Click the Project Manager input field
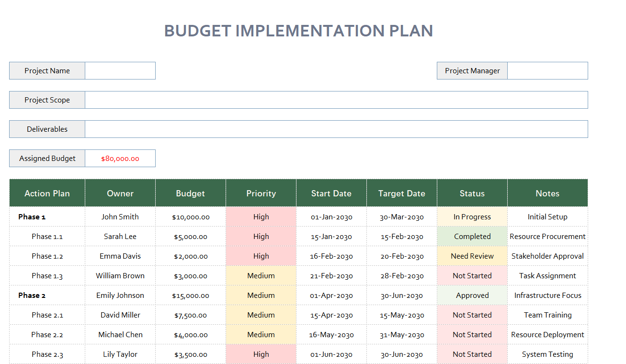Viewport: 626px width, 364px height. [x=547, y=70]
